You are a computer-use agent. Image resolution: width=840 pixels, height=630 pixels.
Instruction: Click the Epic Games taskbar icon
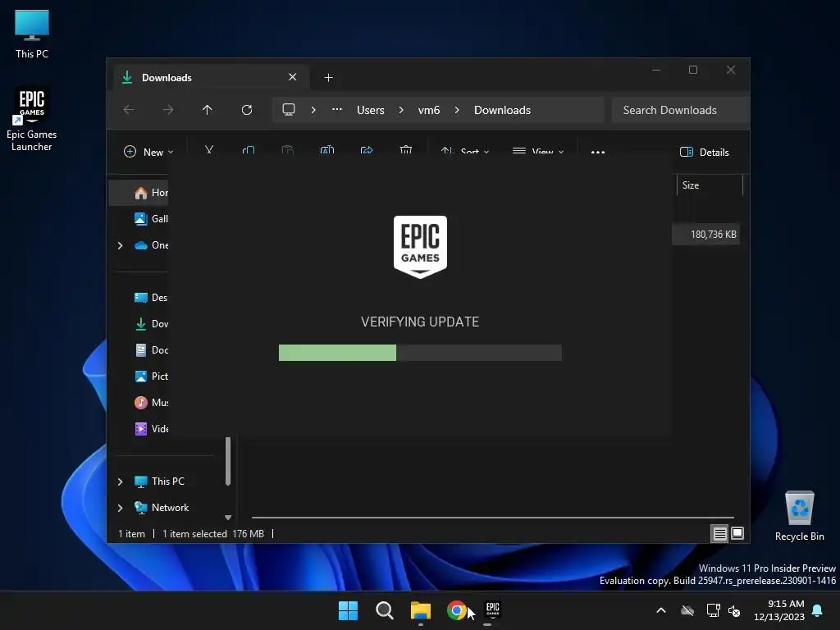click(492, 610)
